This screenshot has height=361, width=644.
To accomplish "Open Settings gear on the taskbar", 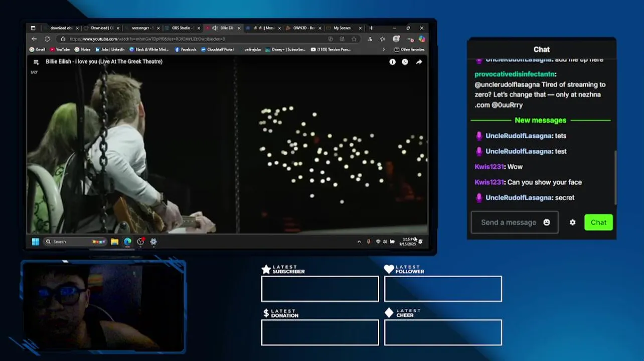I will (x=153, y=242).
